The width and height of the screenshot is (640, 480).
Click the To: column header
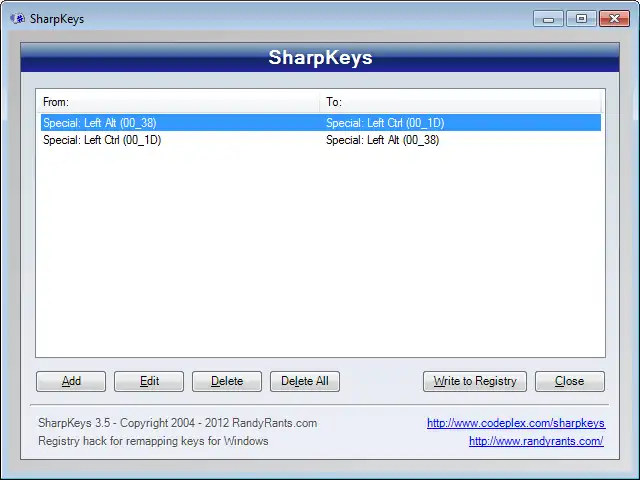[460, 102]
